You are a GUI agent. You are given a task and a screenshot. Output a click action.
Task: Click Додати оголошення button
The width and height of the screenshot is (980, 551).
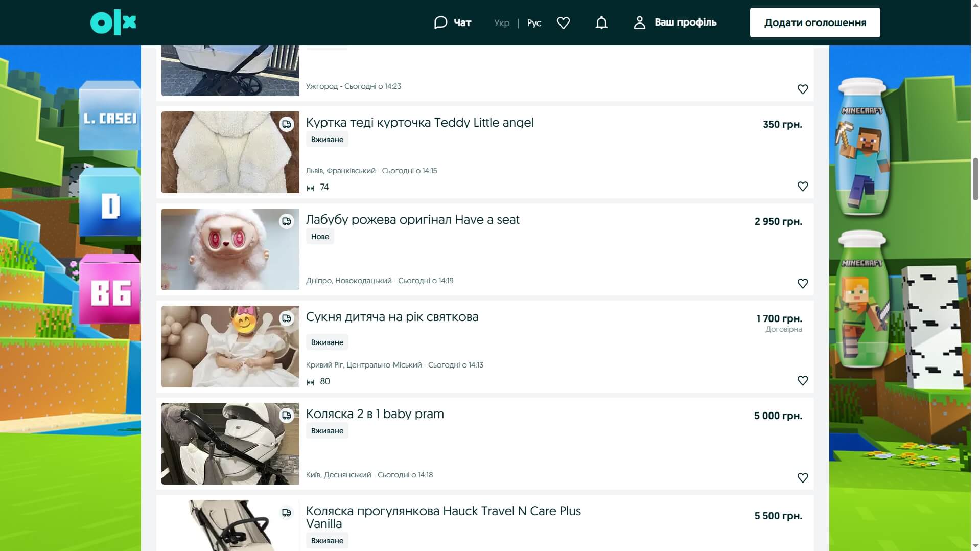pyautogui.click(x=814, y=22)
